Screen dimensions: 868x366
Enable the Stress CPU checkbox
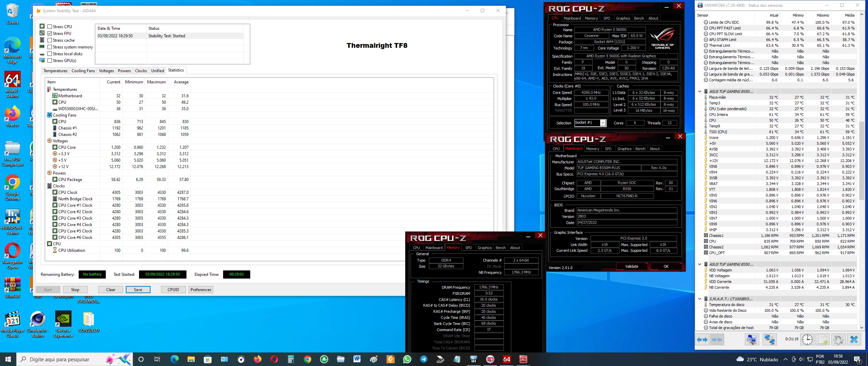click(50, 26)
